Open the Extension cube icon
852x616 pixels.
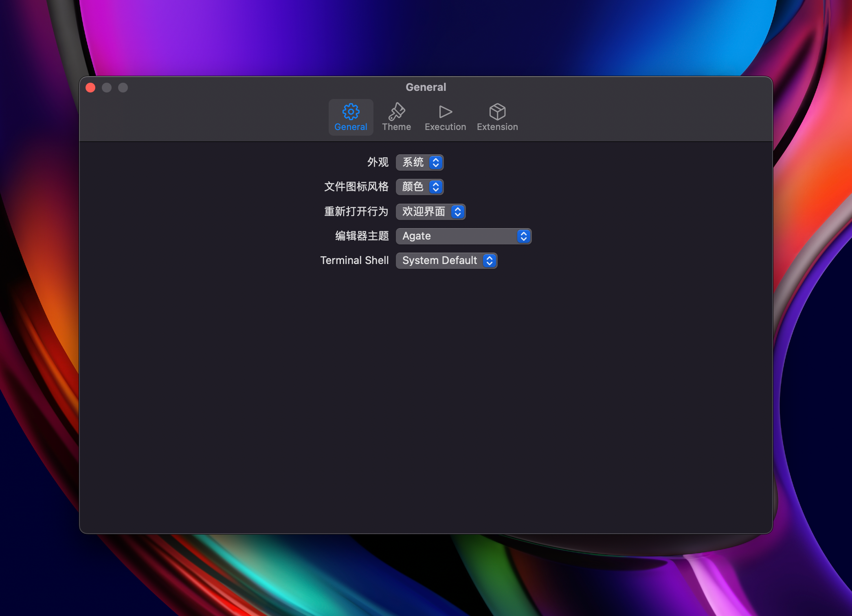tap(497, 111)
